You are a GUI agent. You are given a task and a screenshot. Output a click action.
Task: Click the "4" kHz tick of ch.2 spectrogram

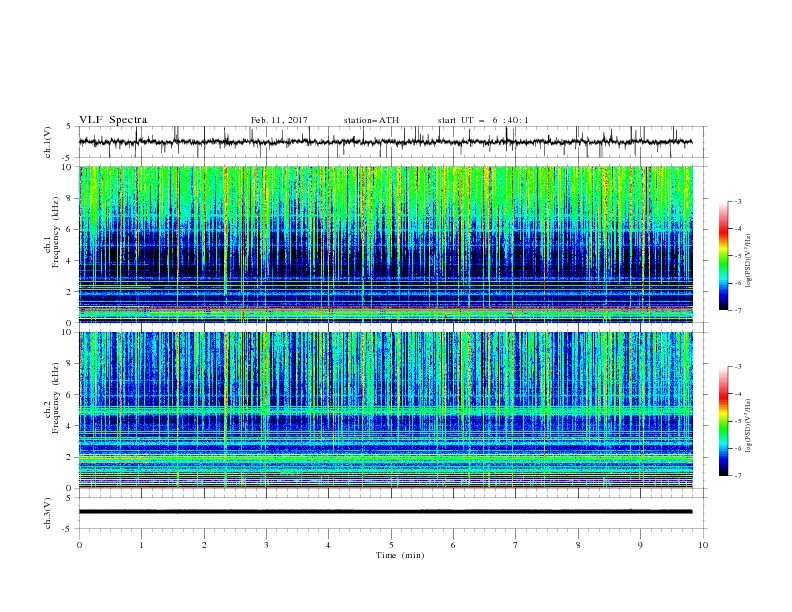pos(70,426)
